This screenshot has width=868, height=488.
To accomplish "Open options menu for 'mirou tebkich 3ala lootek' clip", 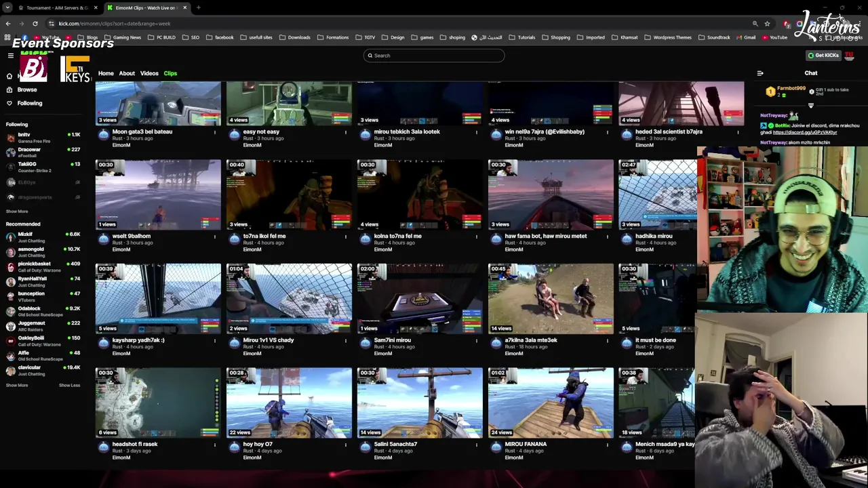I will coord(477,132).
